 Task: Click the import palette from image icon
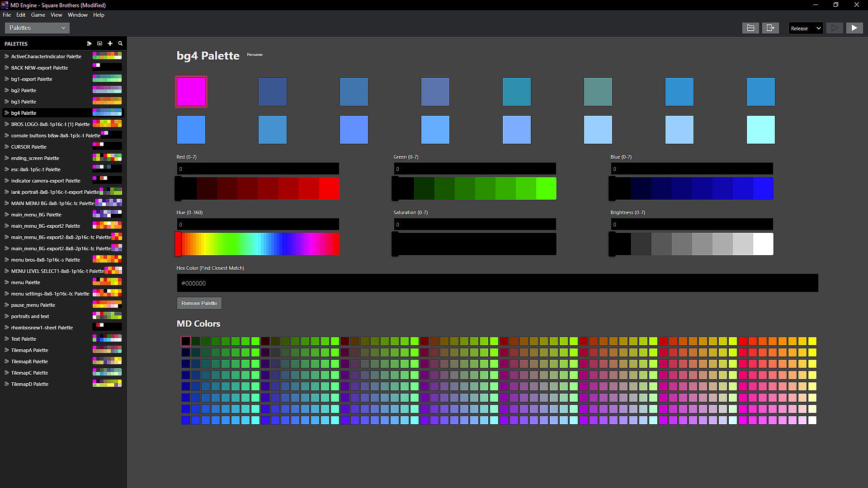coord(99,44)
